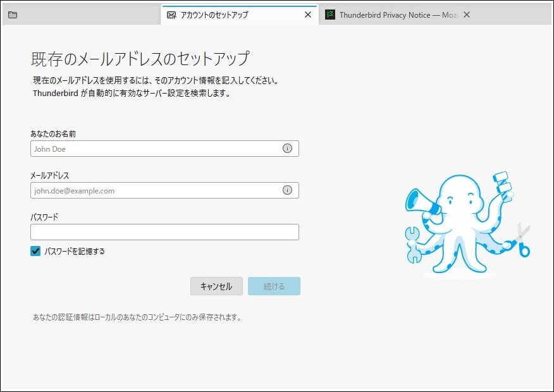Close the Thunderbird Privacy Notice tab
Viewport: 554px width, 392px height.
pos(467,15)
